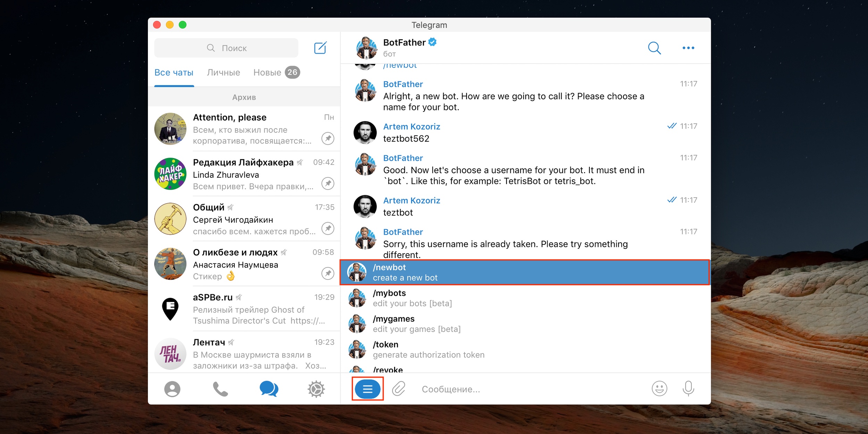Screen dimensions: 868x434
Task: Click the 26 unread badge on Новые
Action: [292, 72]
